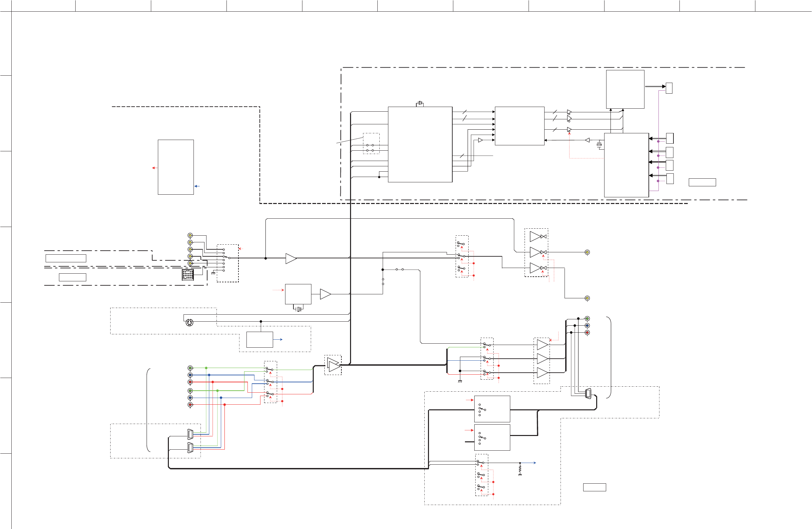Click the ground symbol beside the input selector box

click(x=213, y=273)
